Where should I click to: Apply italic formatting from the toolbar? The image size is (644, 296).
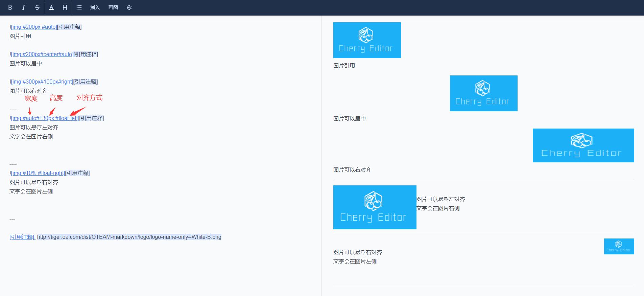pos(23,7)
